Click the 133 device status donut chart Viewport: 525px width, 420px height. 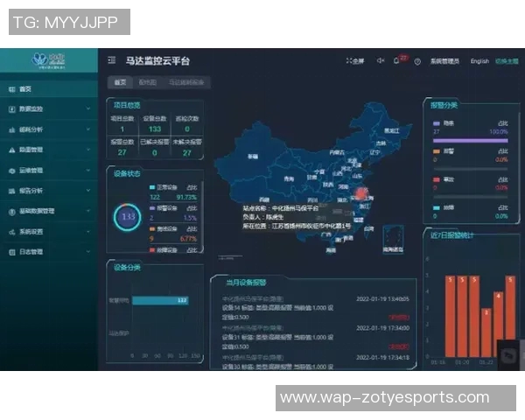pyautogui.click(x=127, y=217)
